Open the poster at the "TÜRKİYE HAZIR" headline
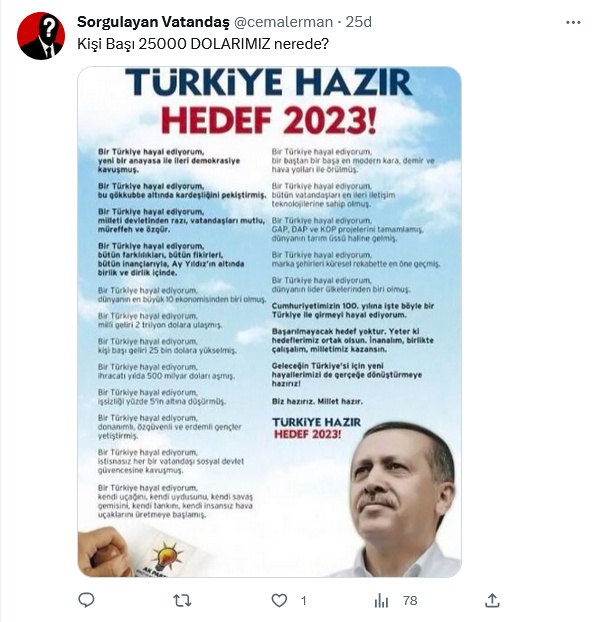The width and height of the screenshot is (598, 622). coord(269,83)
